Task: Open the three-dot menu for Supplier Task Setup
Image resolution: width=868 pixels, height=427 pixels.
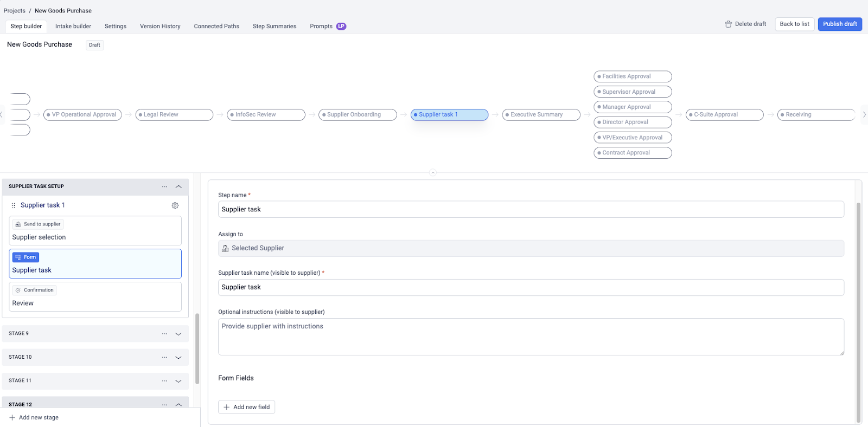Action: click(164, 186)
